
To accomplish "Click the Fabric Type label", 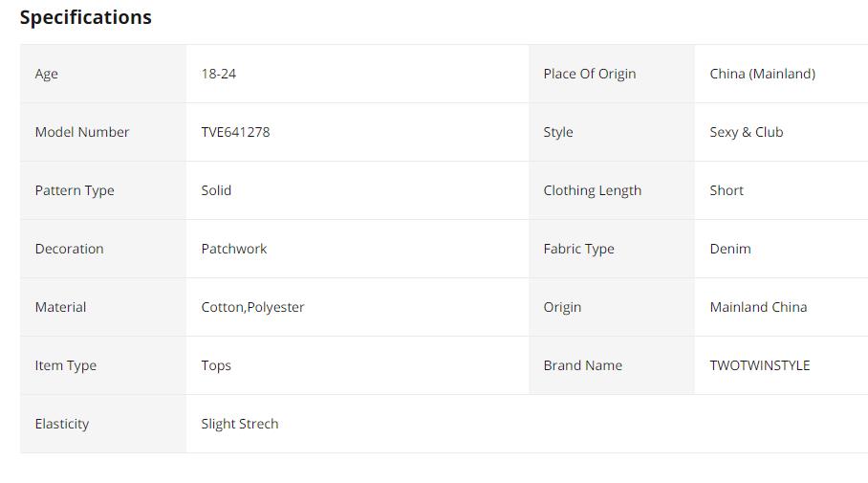I will [578, 249].
